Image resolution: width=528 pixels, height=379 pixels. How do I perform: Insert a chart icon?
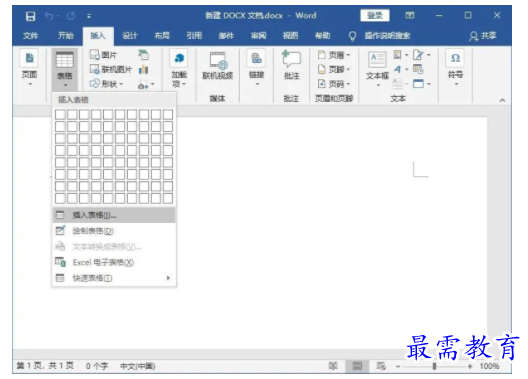click(x=143, y=69)
